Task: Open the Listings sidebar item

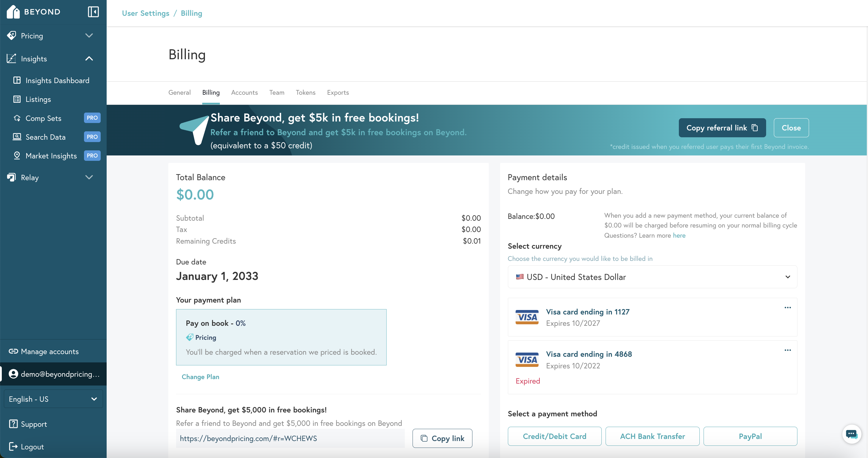Action: coord(38,99)
